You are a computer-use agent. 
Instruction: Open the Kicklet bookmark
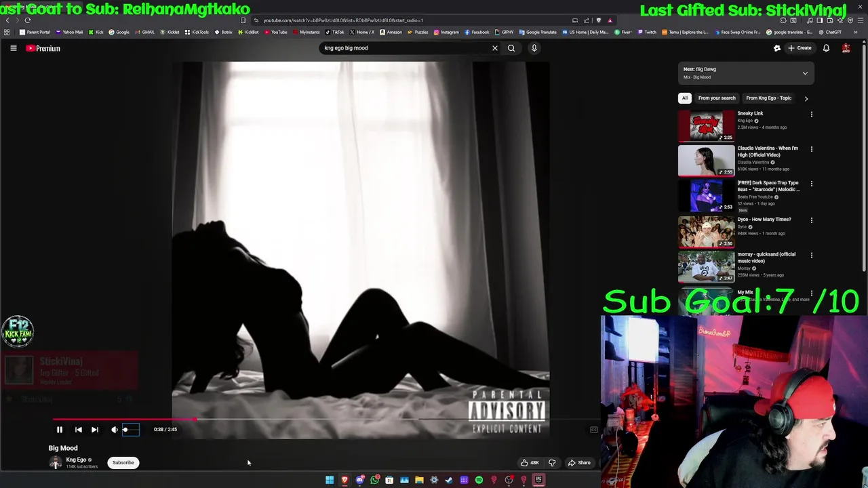click(x=170, y=32)
